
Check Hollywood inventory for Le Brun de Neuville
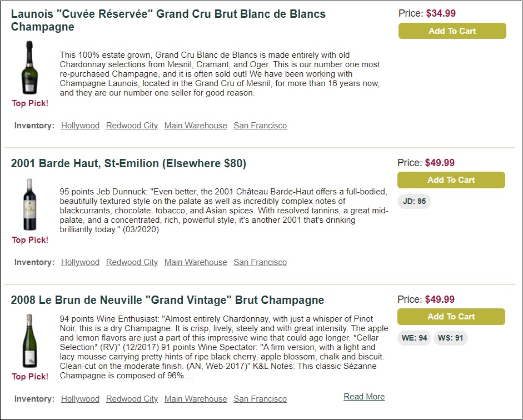(80, 399)
